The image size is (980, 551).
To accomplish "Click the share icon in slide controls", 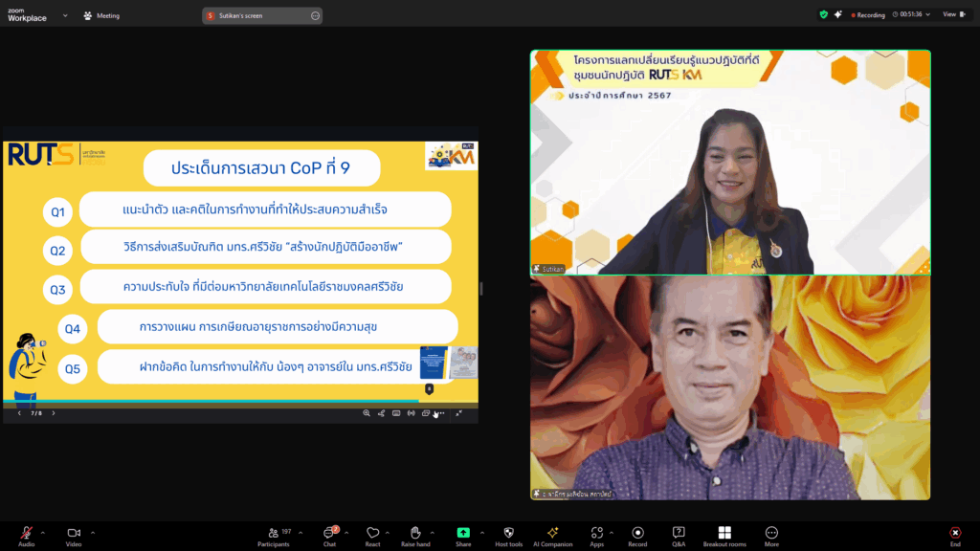I will (381, 413).
